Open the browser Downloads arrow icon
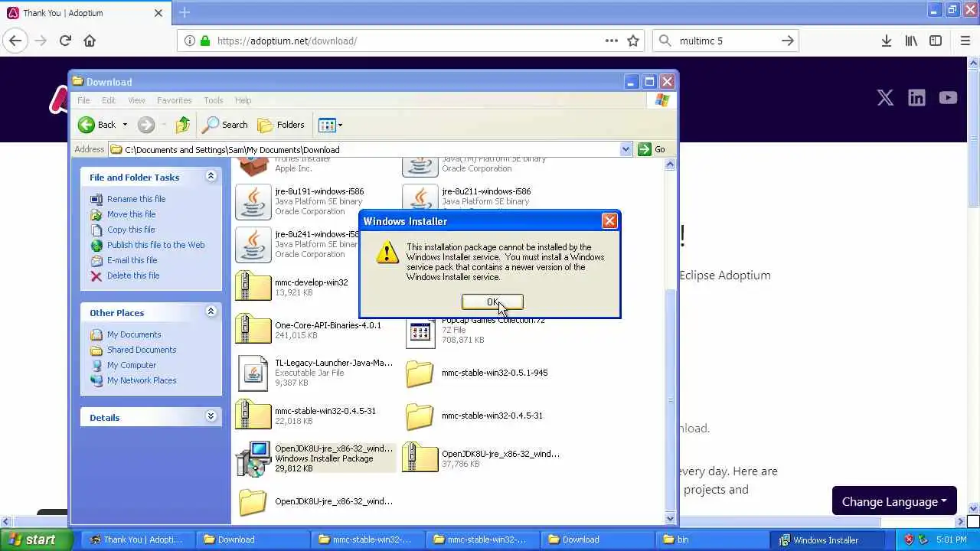The height and width of the screenshot is (551, 980). (x=887, y=41)
